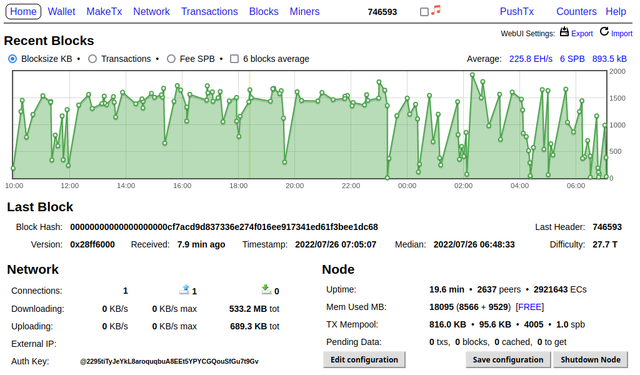640x375 pixels.
Task: Click the red music note sound icon
Action: point(436,10)
